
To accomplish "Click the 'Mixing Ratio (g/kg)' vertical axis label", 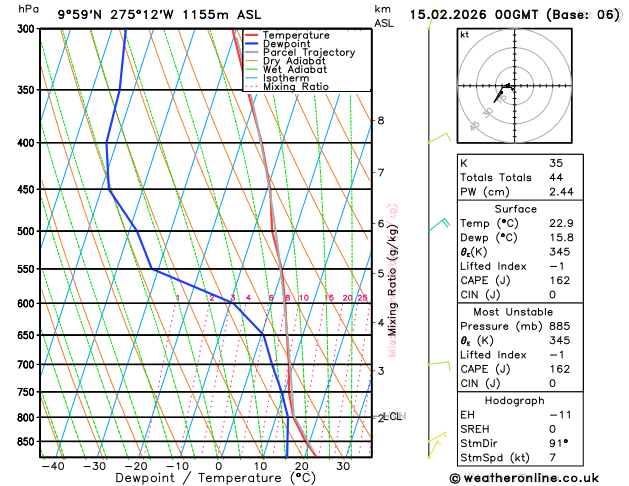I will 393,281.
